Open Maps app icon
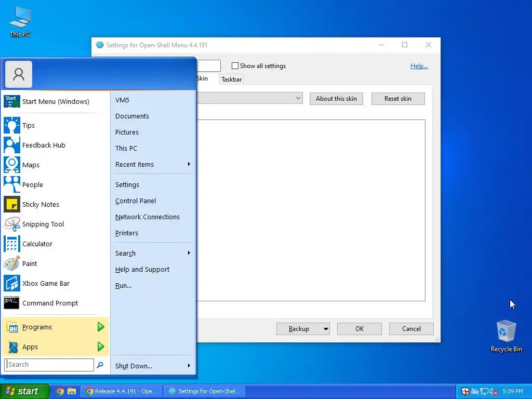The image size is (532, 399). tap(12, 165)
